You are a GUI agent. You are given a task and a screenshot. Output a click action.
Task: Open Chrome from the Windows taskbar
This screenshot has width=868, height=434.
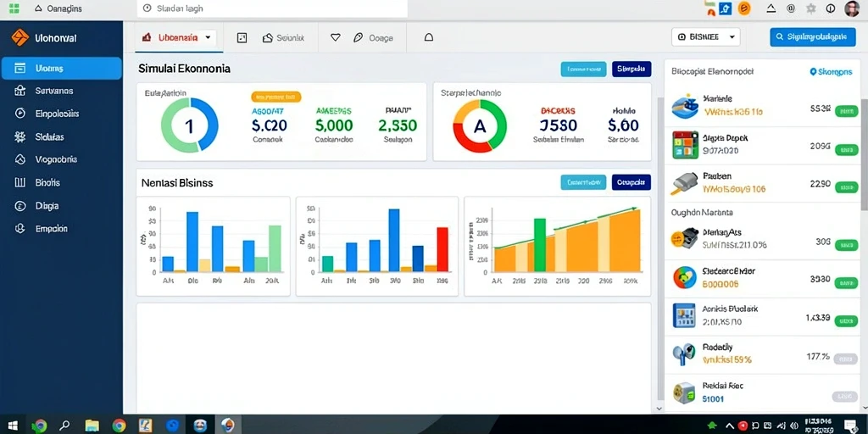coord(119,426)
